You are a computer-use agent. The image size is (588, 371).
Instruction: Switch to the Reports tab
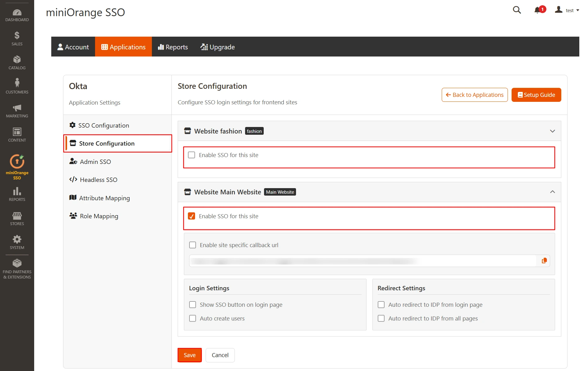coord(173,47)
